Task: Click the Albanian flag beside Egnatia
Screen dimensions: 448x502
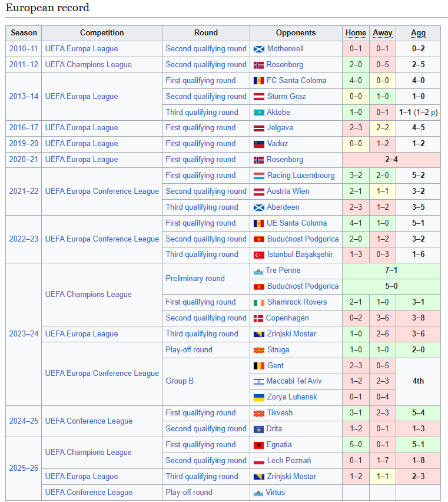Action: (258, 445)
